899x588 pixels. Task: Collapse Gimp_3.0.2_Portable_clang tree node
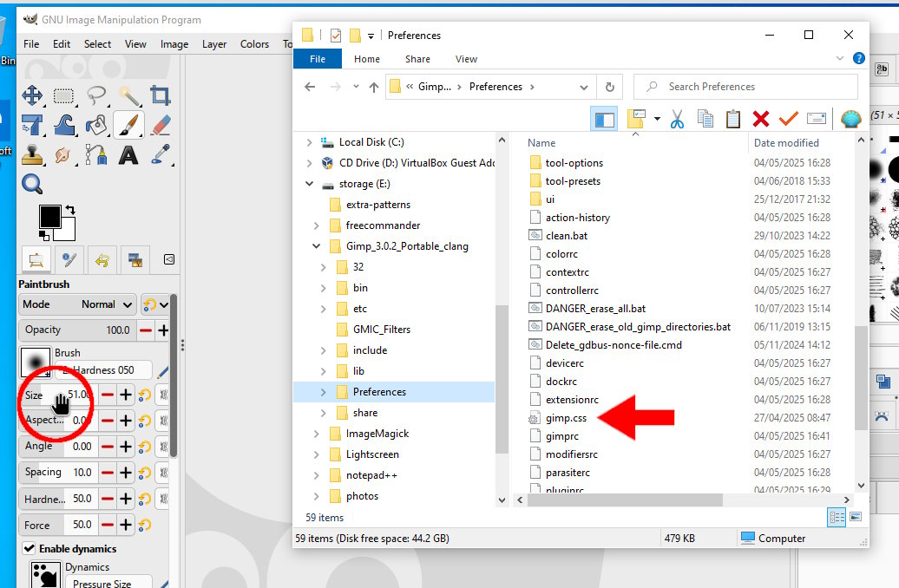point(316,246)
